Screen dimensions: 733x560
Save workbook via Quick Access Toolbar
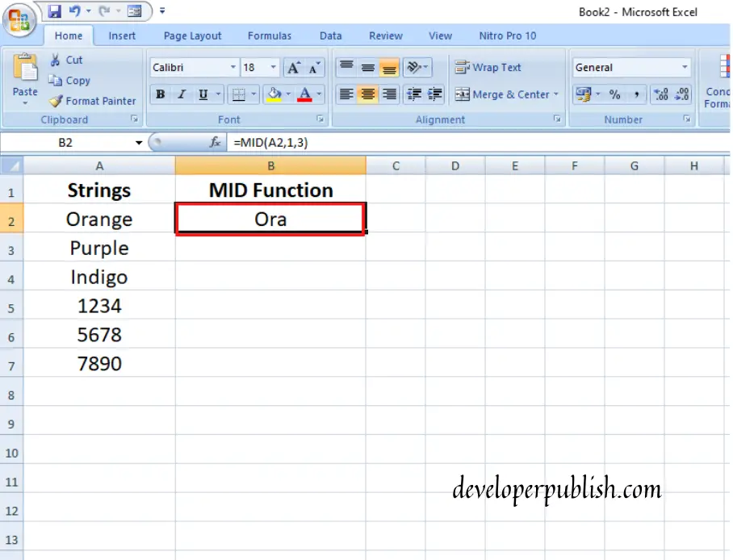coord(55,10)
